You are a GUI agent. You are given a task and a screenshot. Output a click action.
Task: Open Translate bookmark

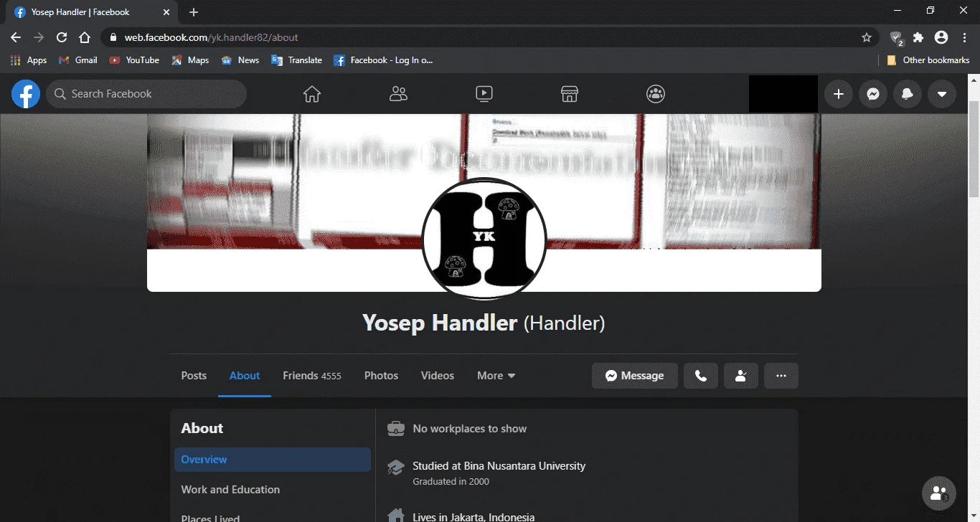click(x=296, y=60)
